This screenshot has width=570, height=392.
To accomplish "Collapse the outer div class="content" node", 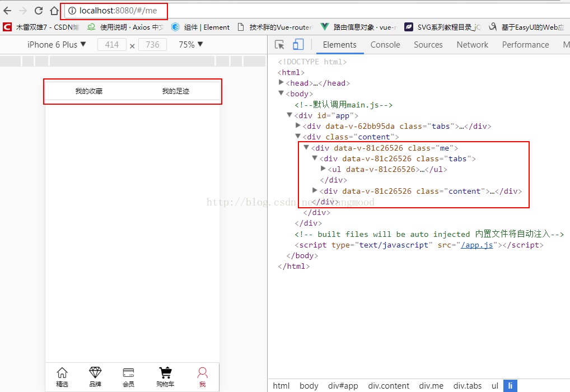I will click(298, 137).
